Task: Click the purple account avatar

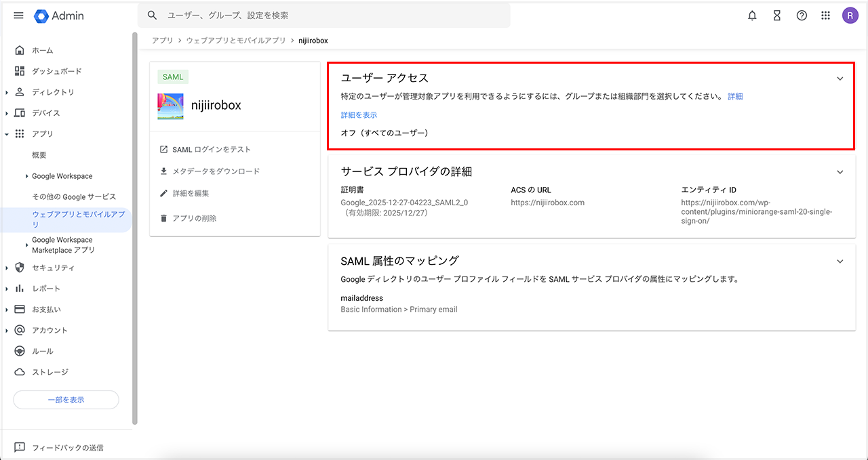Action: [850, 16]
